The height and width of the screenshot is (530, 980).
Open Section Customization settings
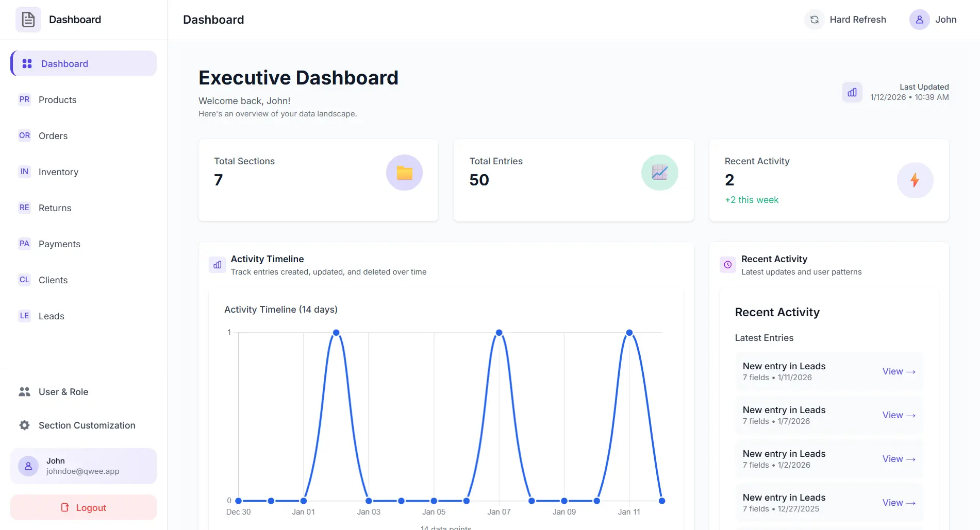coord(87,425)
